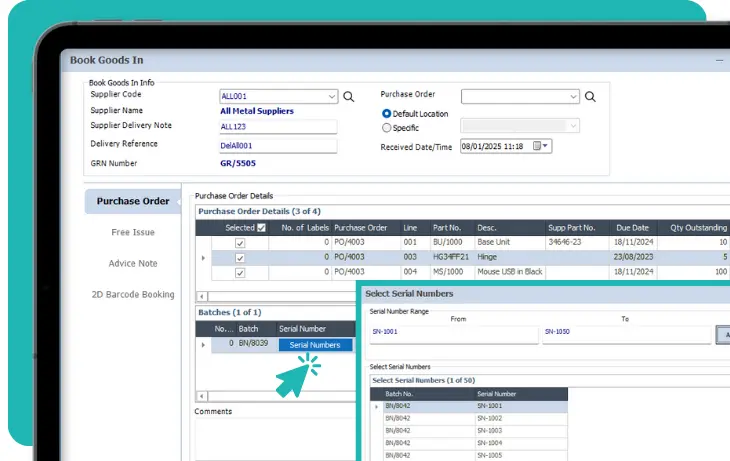Switch to the Free Issue tab
Screen dimensions: 730x461
coord(133,232)
